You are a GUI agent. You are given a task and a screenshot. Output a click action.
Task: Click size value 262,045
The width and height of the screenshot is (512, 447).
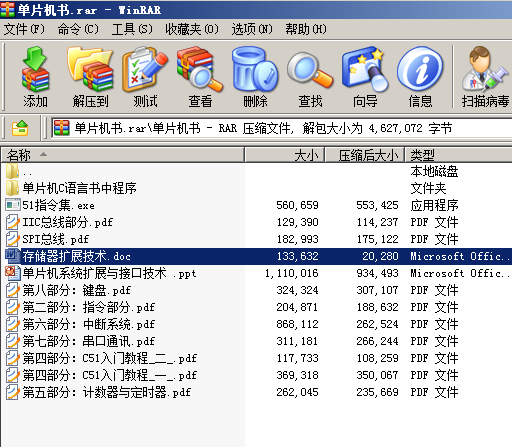pyautogui.click(x=297, y=392)
